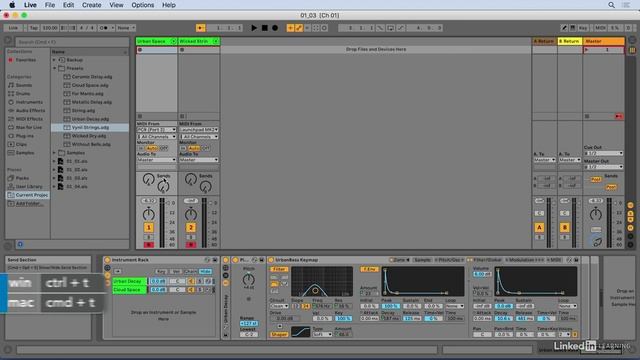Open Circuit type dropdown in sampler filter
640x360 pixels.
point(279,306)
